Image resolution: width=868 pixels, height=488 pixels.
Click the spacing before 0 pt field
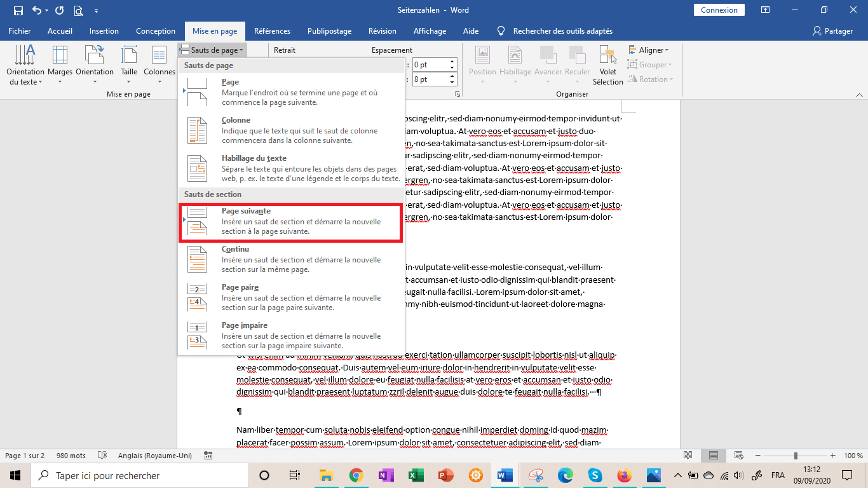click(431, 65)
